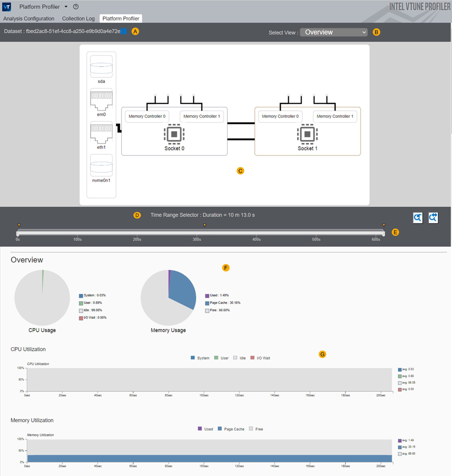This screenshot has height=476, width=452.
Task: Select the nvme0n1 disk icon
Action: click(101, 165)
